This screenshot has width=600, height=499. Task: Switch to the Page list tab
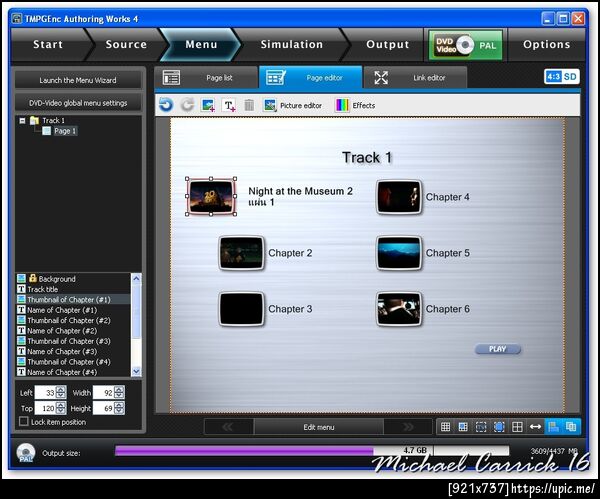206,78
